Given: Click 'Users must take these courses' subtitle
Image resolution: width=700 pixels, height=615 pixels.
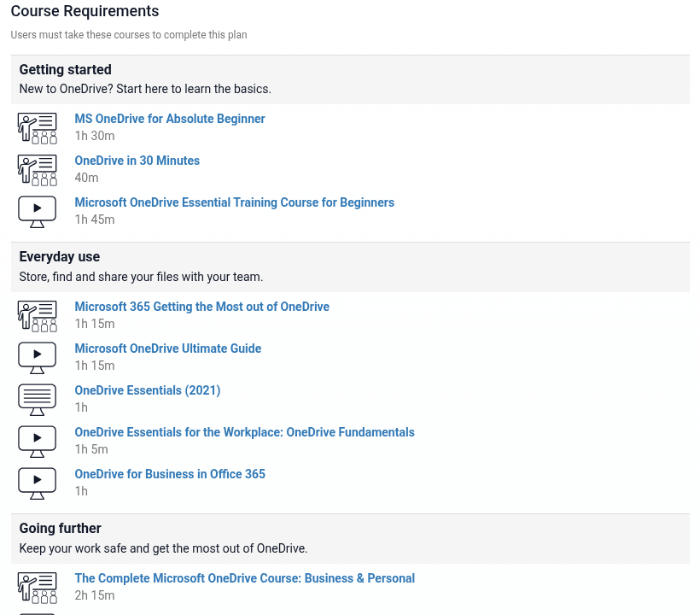Looking at the screenshot, I should click(x=129, y=35).
